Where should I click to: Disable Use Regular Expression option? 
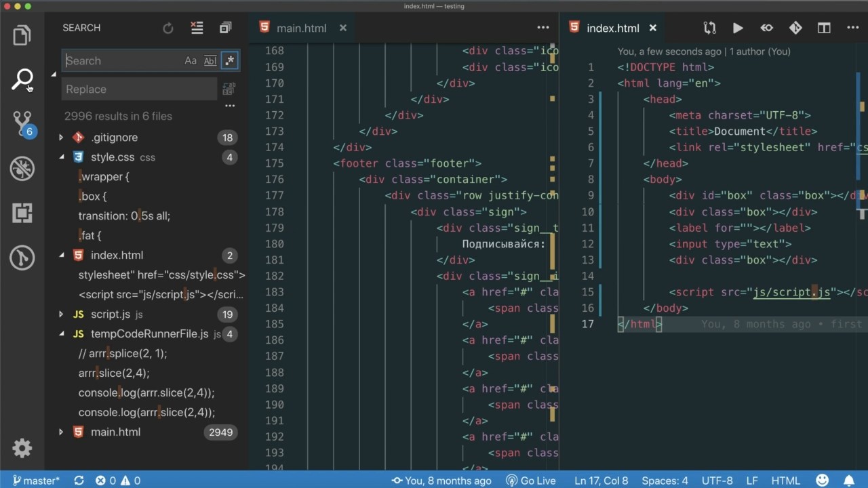(x=230, y=61)
